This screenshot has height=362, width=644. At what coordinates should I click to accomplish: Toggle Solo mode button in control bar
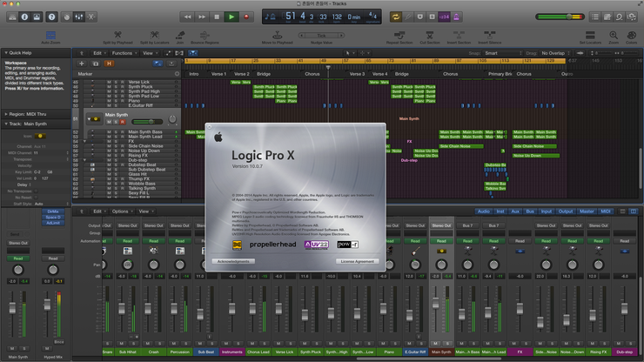click(x=432, y=17)
